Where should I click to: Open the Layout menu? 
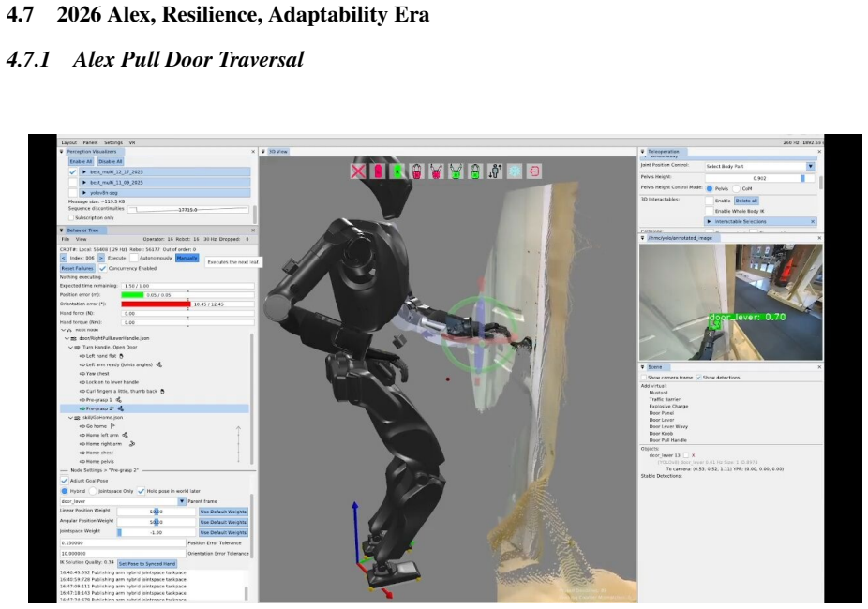[69, 142]
